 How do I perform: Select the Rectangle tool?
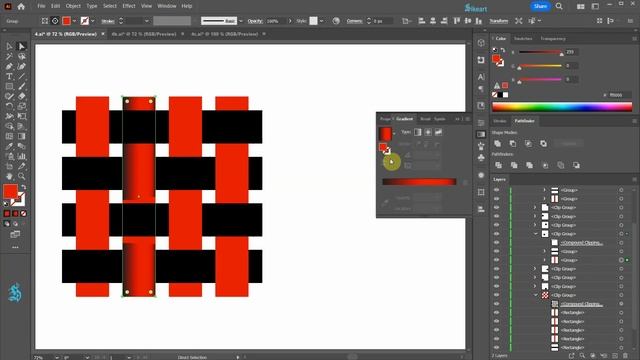(x=9, y=86)
